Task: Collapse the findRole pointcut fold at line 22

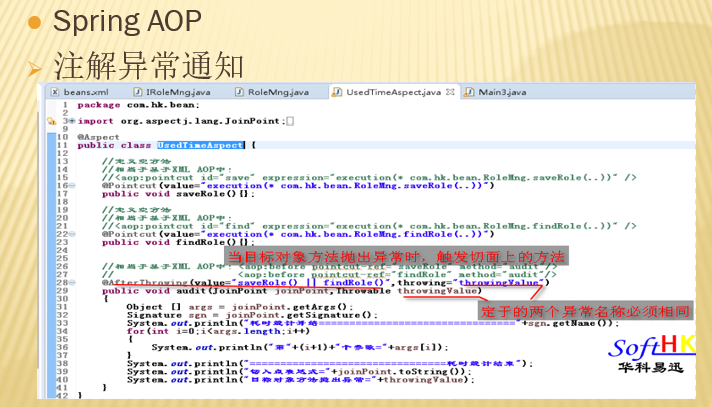Action: click(x=72, y=234)
